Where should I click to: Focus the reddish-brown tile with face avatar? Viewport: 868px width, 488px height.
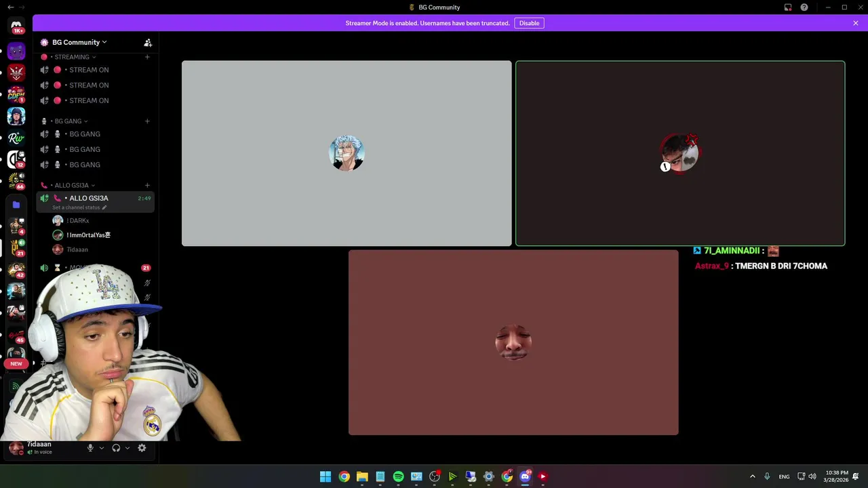point(513,342)
